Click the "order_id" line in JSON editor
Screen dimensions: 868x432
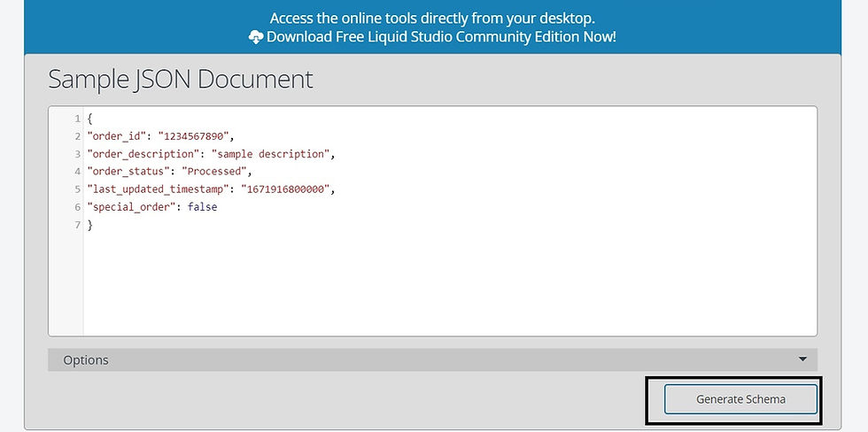tap(161, 136)
